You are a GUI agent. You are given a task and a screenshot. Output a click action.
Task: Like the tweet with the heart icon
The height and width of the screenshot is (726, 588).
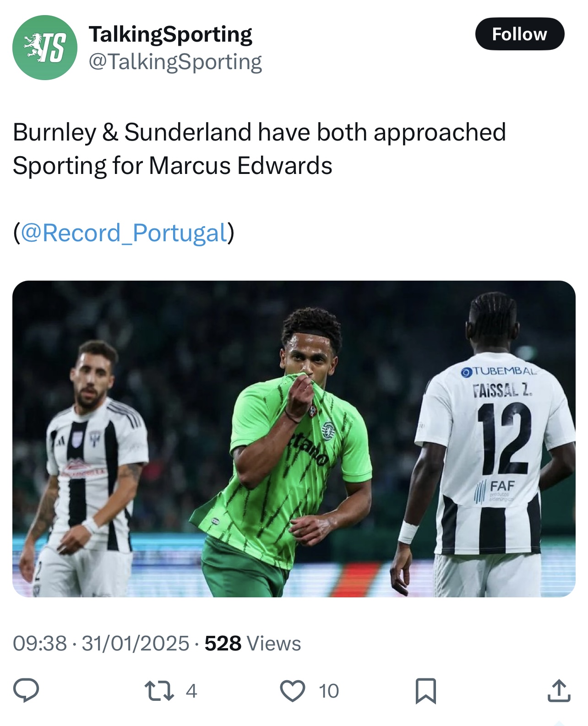[293, 691]
